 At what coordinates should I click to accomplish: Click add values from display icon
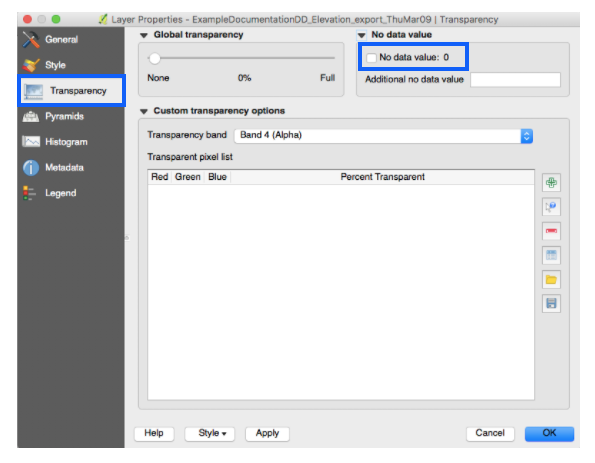551,207
